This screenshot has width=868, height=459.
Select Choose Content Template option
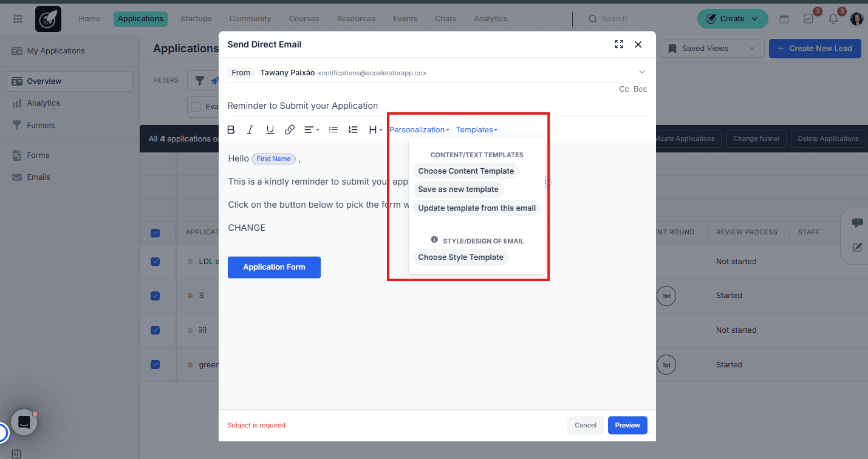click(466, 171)
